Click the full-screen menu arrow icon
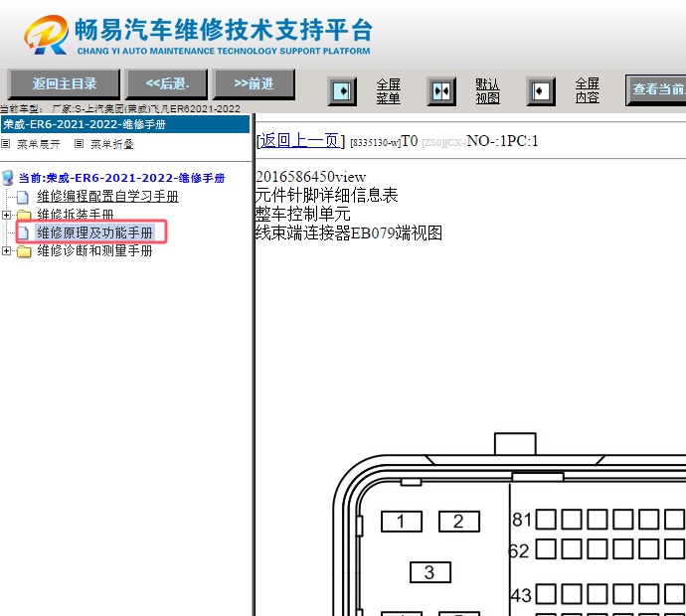The width and height of the screenshot is (686, 616). pyautogui.click(x=342, y=91)
